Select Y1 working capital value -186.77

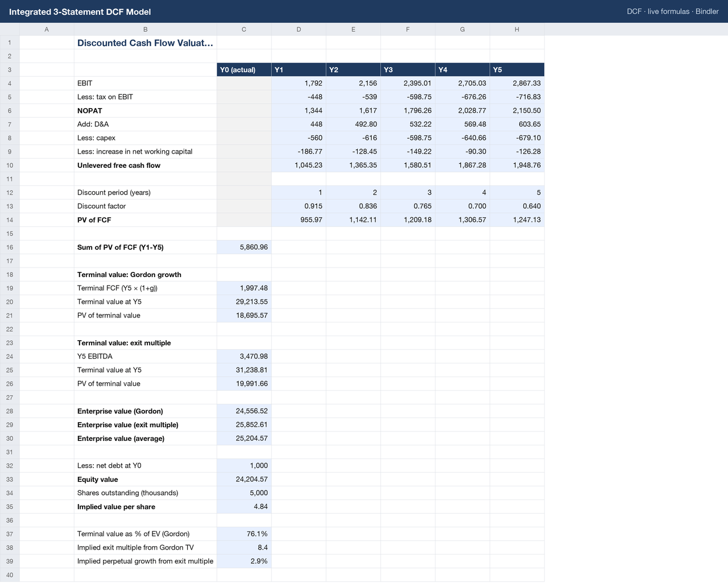(x=299, y=152)
